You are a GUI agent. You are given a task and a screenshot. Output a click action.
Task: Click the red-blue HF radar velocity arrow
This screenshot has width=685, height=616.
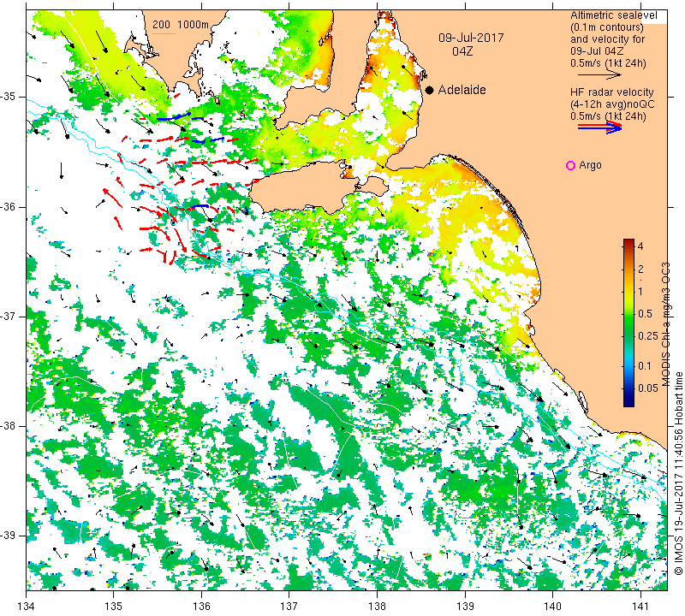click(x=600, y=127)
